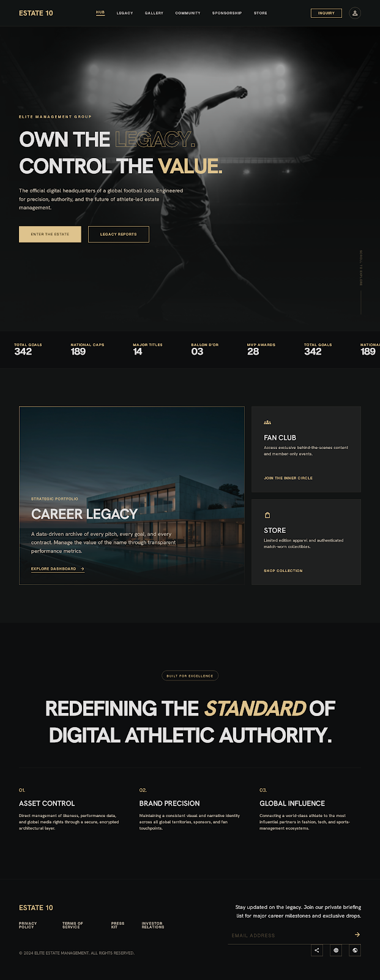Click the Store card heading
The height and width of the screenshot is (980, 380).
[275, 530]
